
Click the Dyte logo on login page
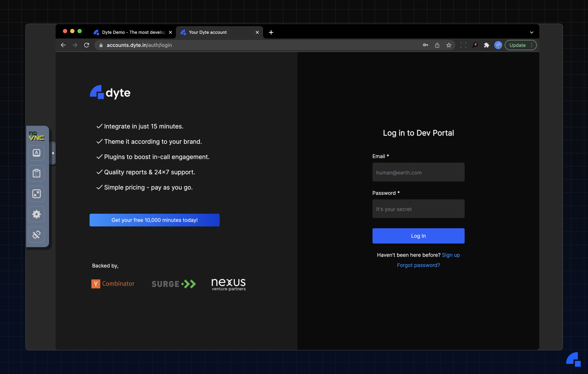[110, 92]
